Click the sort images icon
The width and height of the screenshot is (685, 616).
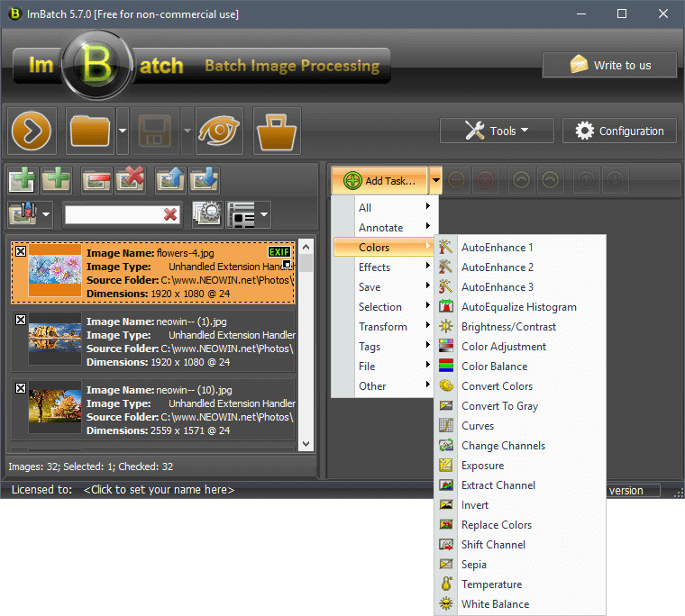point(23,214)
